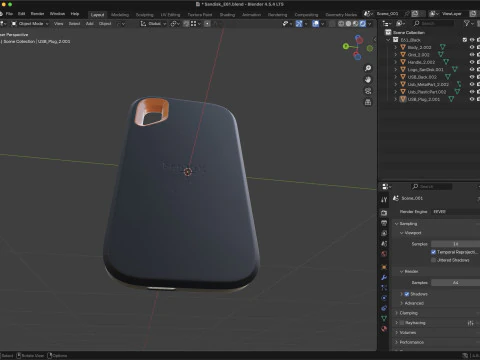Open the Render Engine dropdown
The height and width of the screenshot is (360, 480).
click(x=455, y=212)
